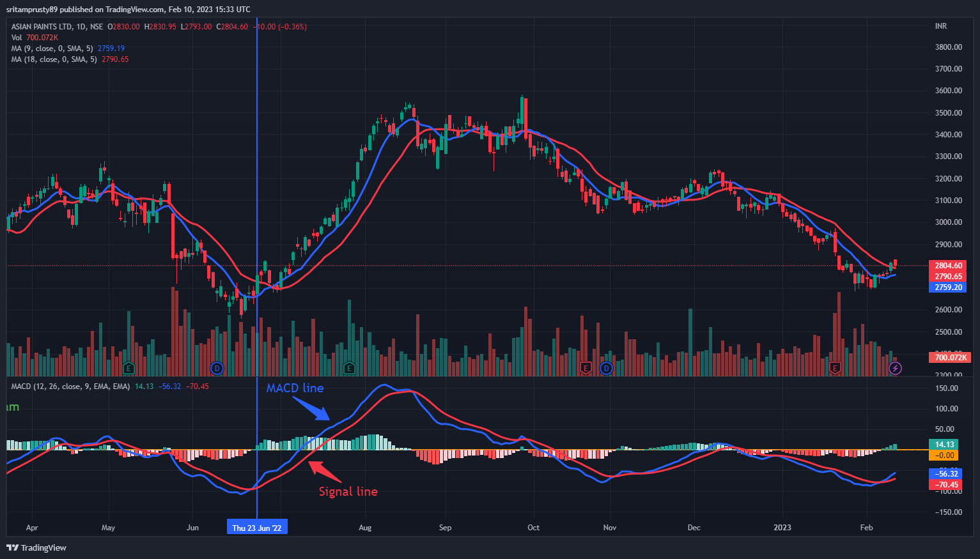The image size is (980, 559).
Task: Click the 3000.00 price scale label
Action: pyautogui.click(x=949, y=222)
